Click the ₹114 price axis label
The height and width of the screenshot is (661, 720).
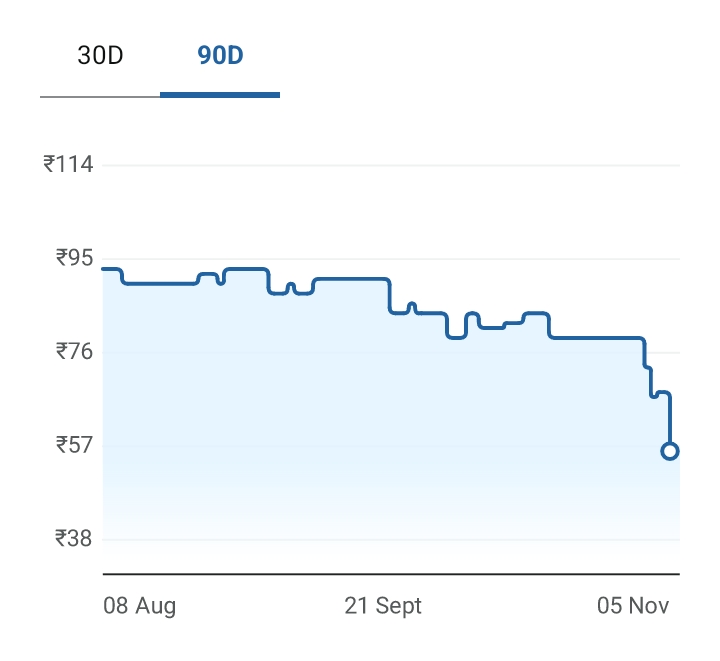(x=68, y=164)
